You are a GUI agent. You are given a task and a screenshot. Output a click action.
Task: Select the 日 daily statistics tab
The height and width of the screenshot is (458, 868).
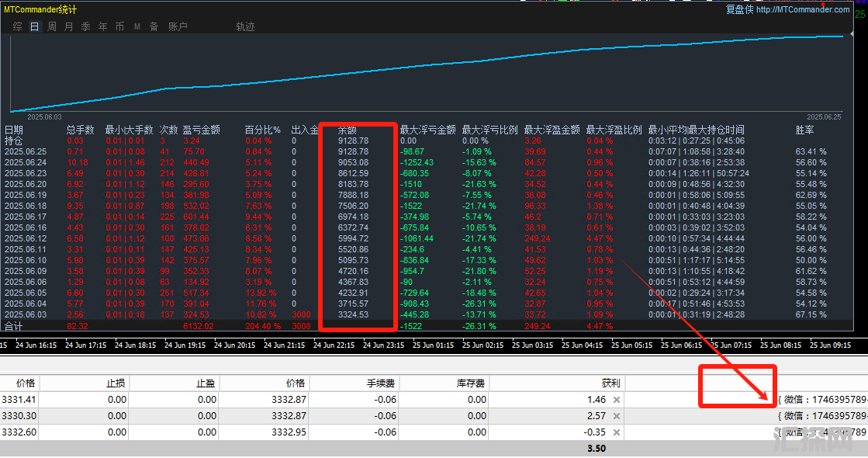click(x=34, y=26)
